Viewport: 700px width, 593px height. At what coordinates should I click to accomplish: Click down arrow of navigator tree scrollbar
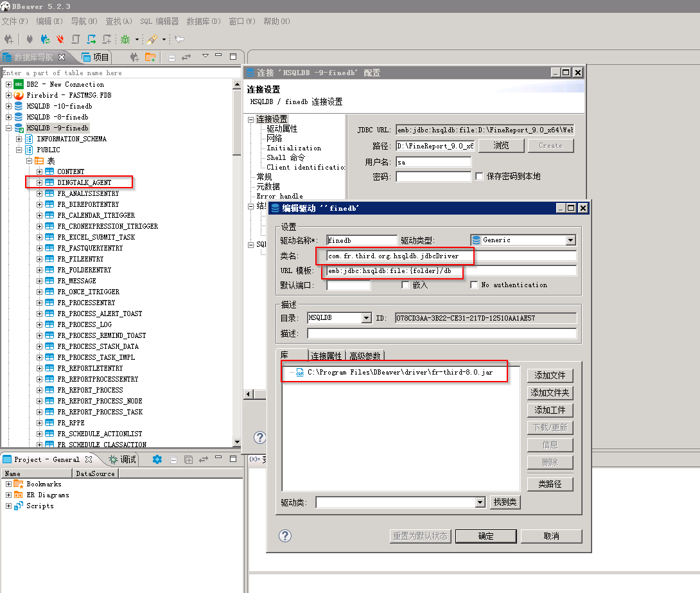tap(237, 442)
